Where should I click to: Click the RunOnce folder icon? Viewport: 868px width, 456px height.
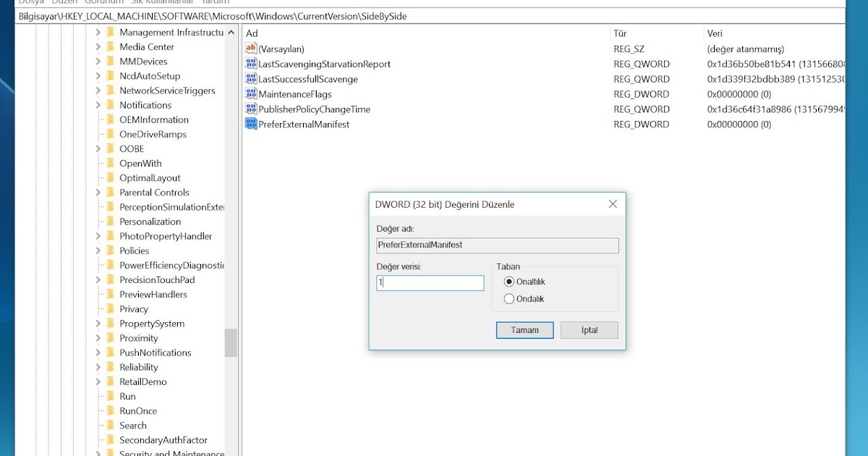(x=110, y=410)
